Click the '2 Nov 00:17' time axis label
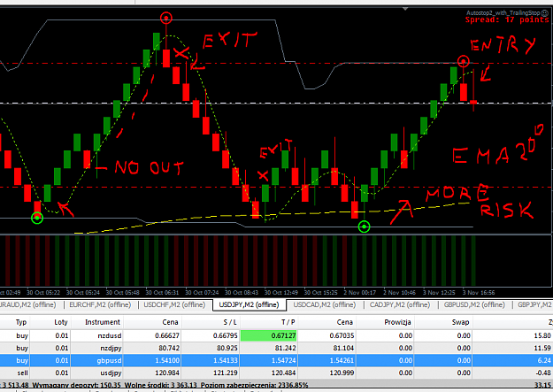Screen dimensions: 553x392 (x=360, y=293)
